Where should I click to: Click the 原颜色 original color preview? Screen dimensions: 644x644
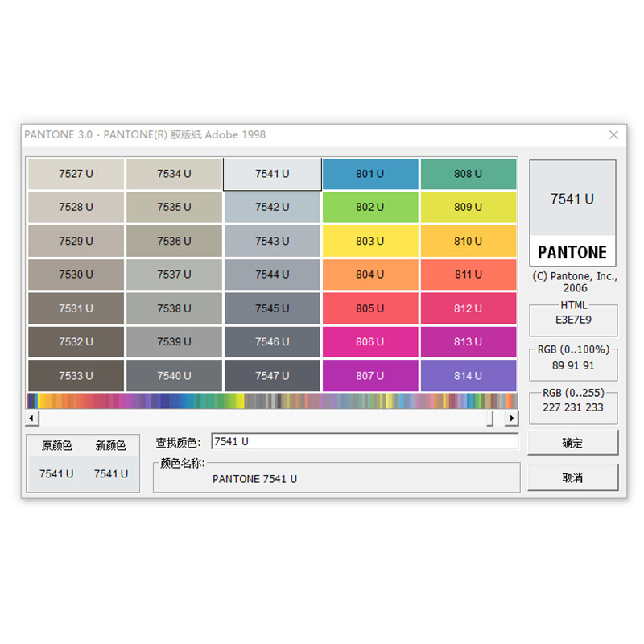pyautogui.click(x=56, y=473)
